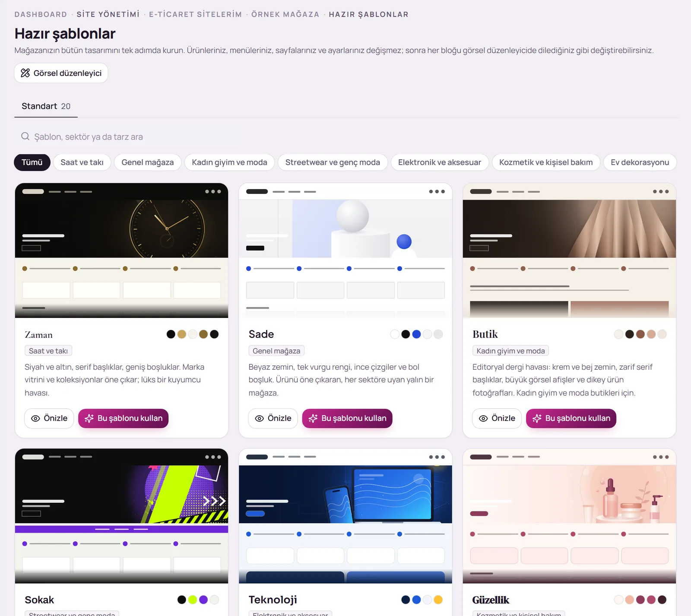
Task: Use the Sade template
Action: 347,418
